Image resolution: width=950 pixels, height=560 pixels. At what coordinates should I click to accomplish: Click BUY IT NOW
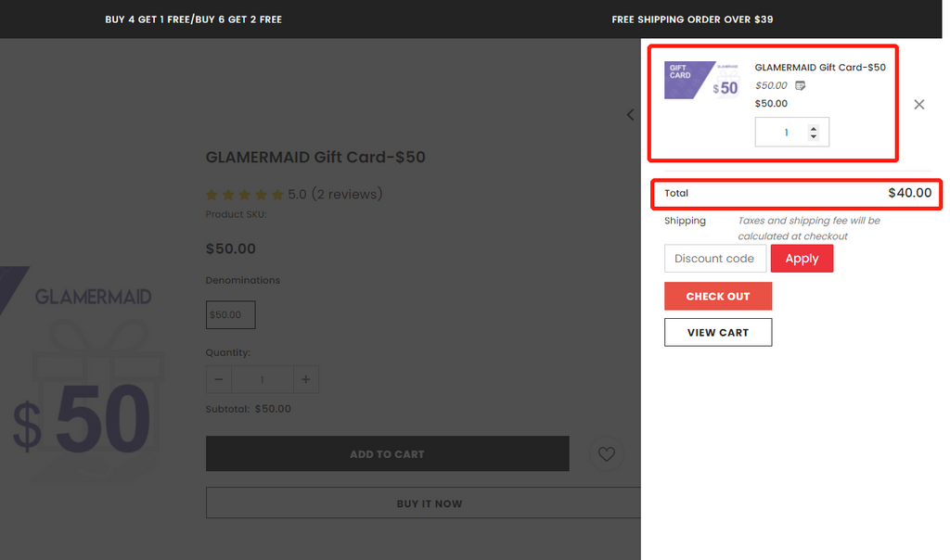pos(429,503)
